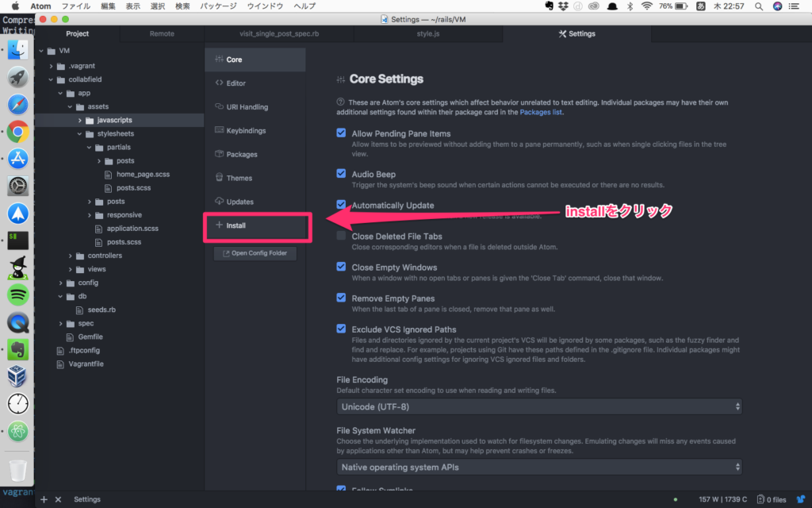Open the Install section in settings sidebar

[236, 225]
